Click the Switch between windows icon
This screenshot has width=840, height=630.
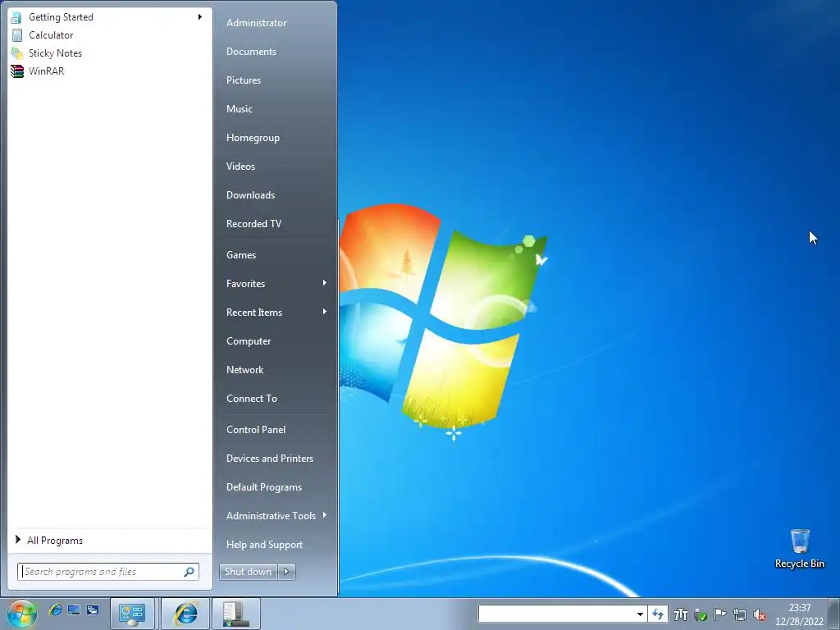pos(93,609)
